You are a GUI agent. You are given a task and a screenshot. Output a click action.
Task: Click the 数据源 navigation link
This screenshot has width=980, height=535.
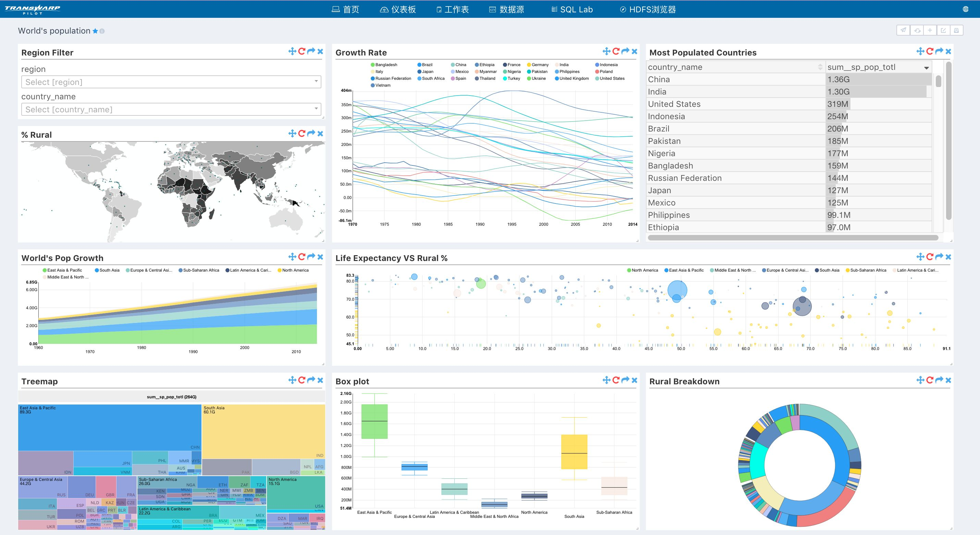507,10
